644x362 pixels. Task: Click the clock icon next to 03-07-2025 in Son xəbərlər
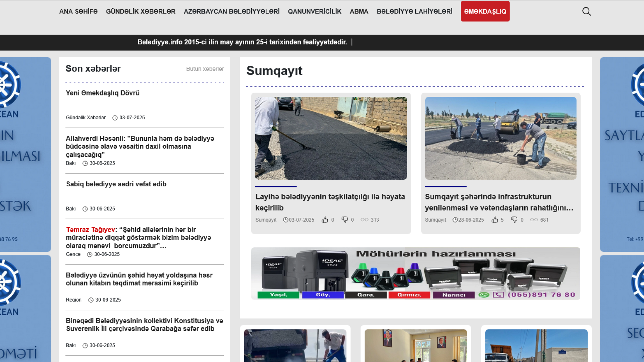[x=115, y=118]
